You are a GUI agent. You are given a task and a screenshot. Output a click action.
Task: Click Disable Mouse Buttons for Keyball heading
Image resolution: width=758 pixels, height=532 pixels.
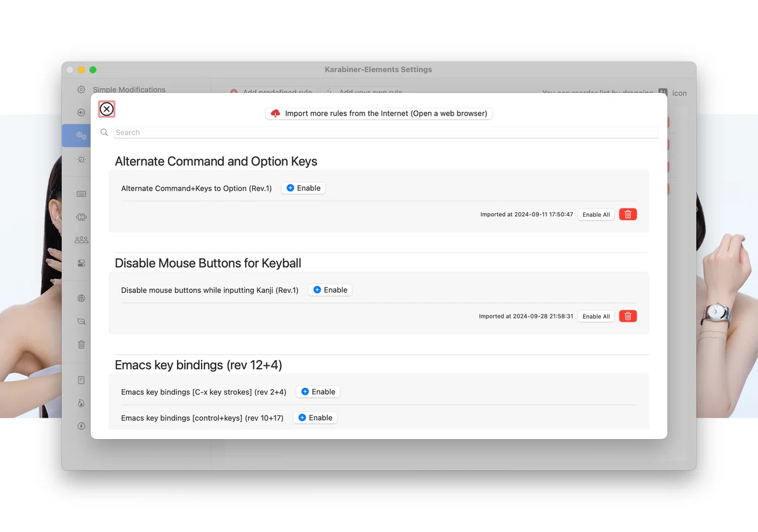tap(208, 263)
